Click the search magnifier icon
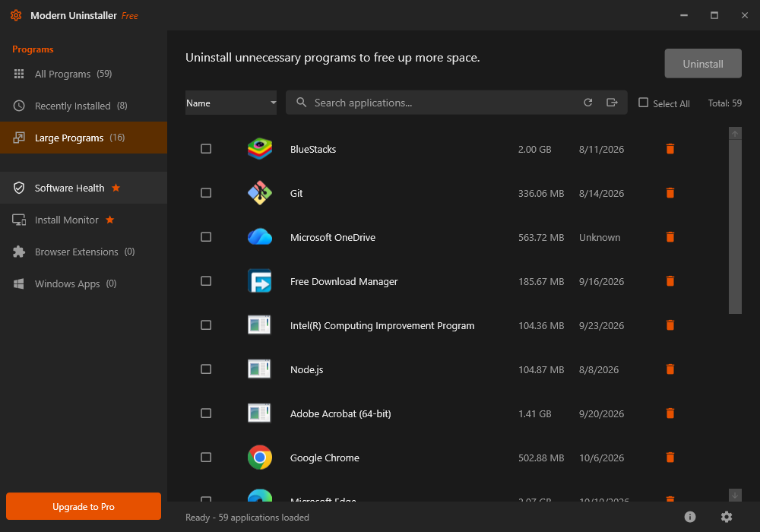This screenshot has width=760, height=532. pyautogui.click(x=302, y=103)
